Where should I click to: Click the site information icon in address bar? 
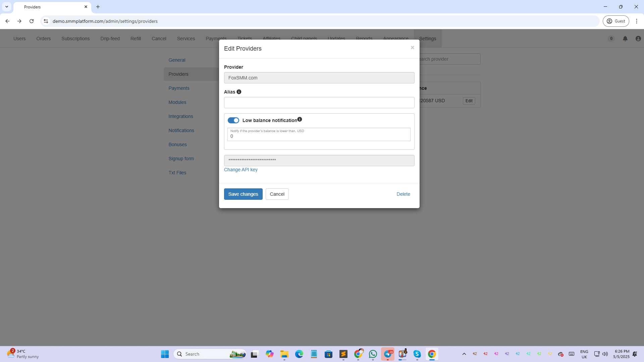click(46, 21)
